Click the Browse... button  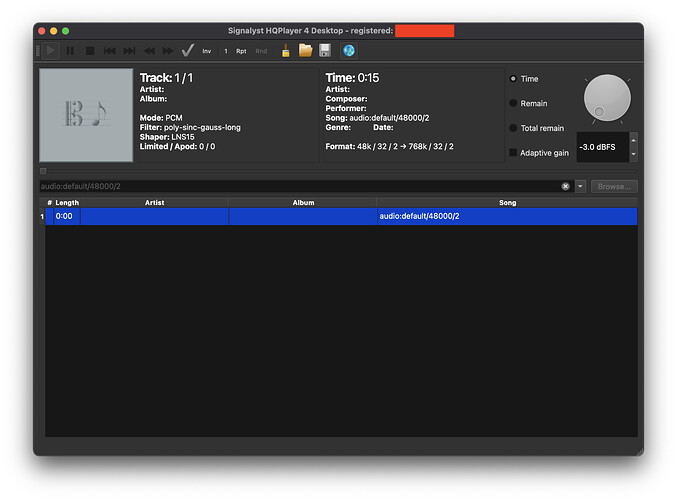[614, 186]
